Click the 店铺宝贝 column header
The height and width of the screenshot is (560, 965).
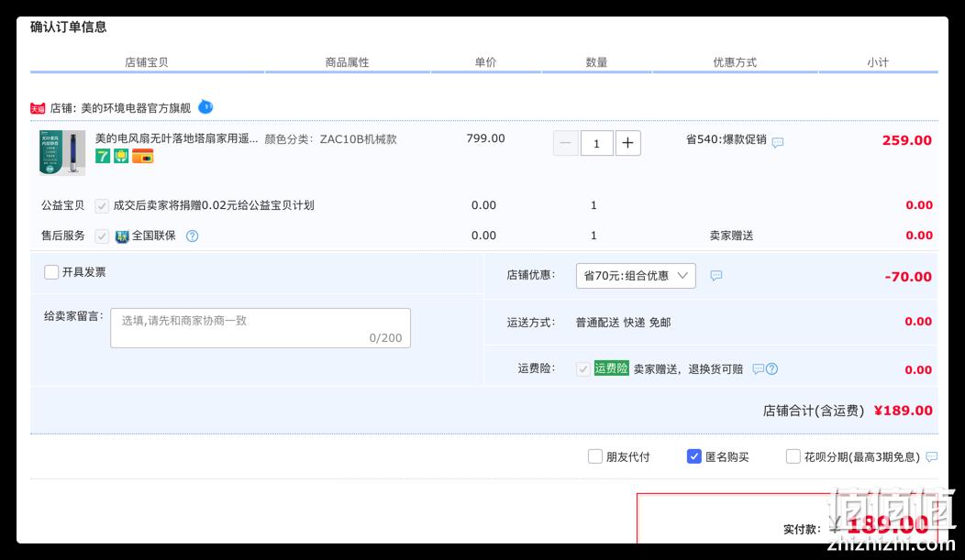point(147,62)
